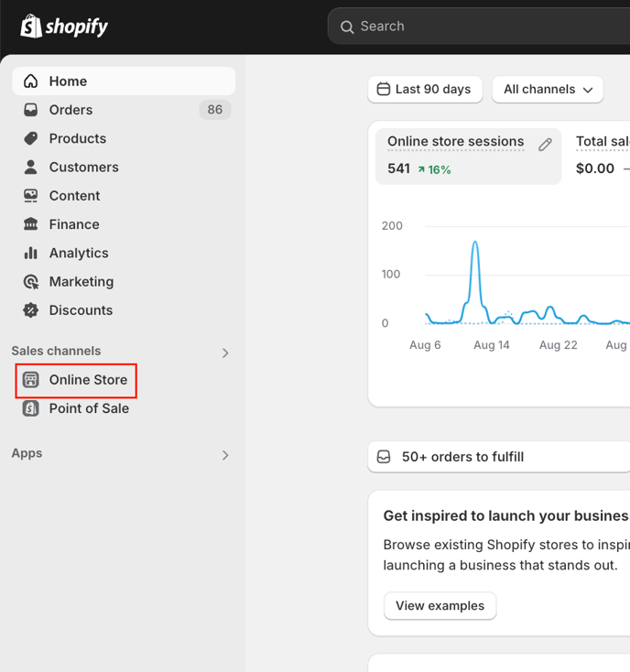Click the Point of Sale icon
This screenshot has width=630, height=672.
[31, 408]
